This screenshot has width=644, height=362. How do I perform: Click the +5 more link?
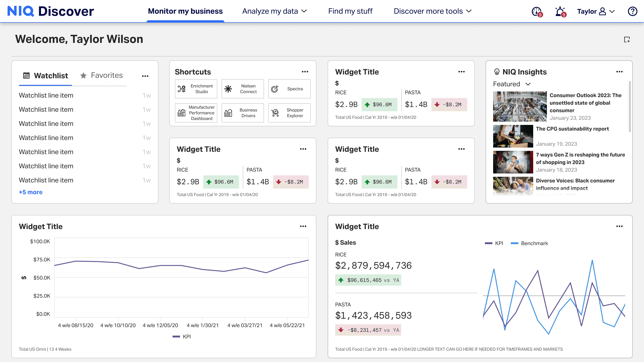tap(30, 192)
